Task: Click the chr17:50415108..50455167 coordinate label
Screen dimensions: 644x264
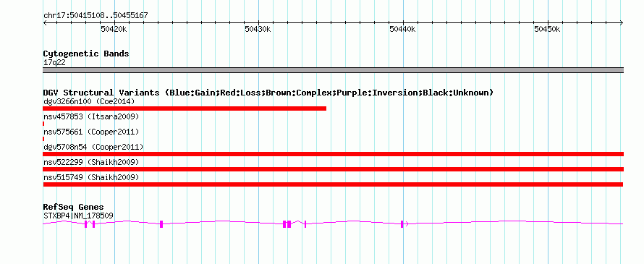Action: pos(96,16)
